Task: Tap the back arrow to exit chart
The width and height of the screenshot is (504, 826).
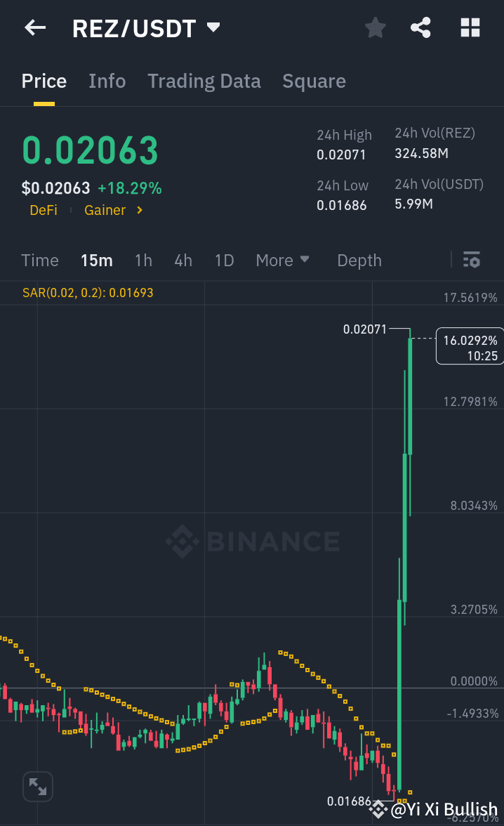Action: point(35,28)
